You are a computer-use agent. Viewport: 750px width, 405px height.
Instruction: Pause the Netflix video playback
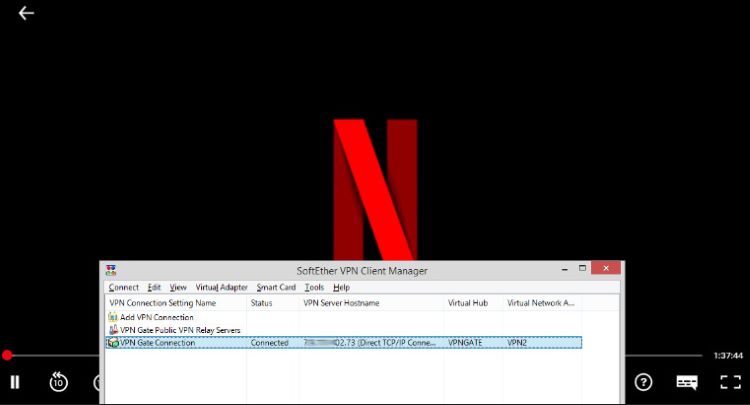pos(15,382)
